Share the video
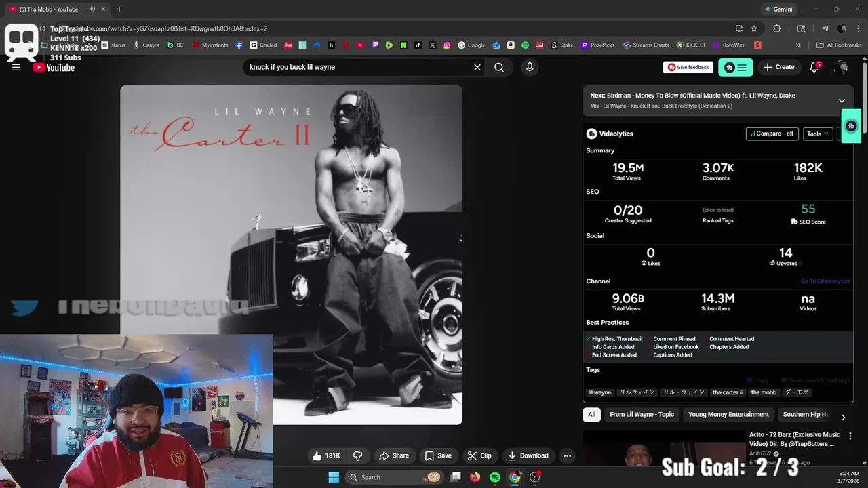868x488 pixels. [394, 455]
